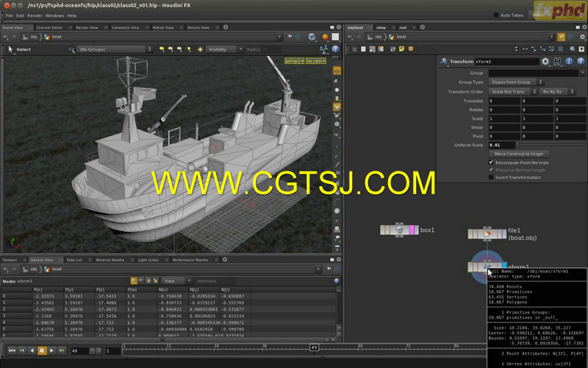This screenshot has height=368, width=588.
Task: Toggle Invert Transformation checkbox
Action: click(491, 177)
